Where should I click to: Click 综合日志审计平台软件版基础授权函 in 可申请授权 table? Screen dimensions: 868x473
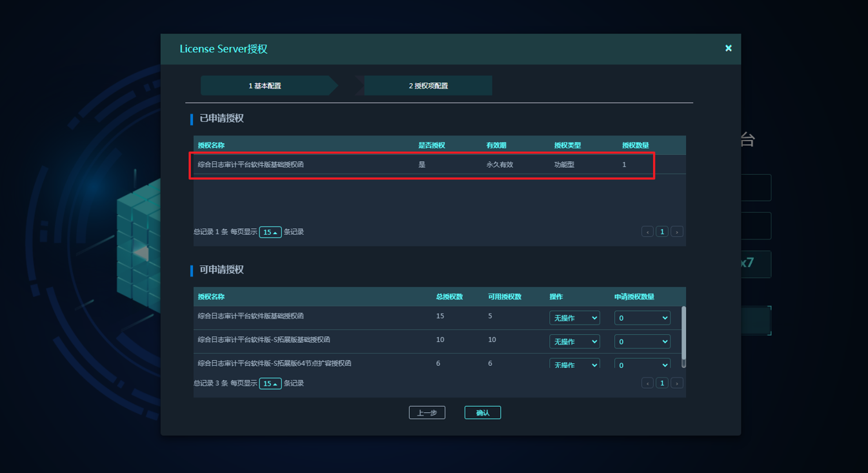(250, 316)
